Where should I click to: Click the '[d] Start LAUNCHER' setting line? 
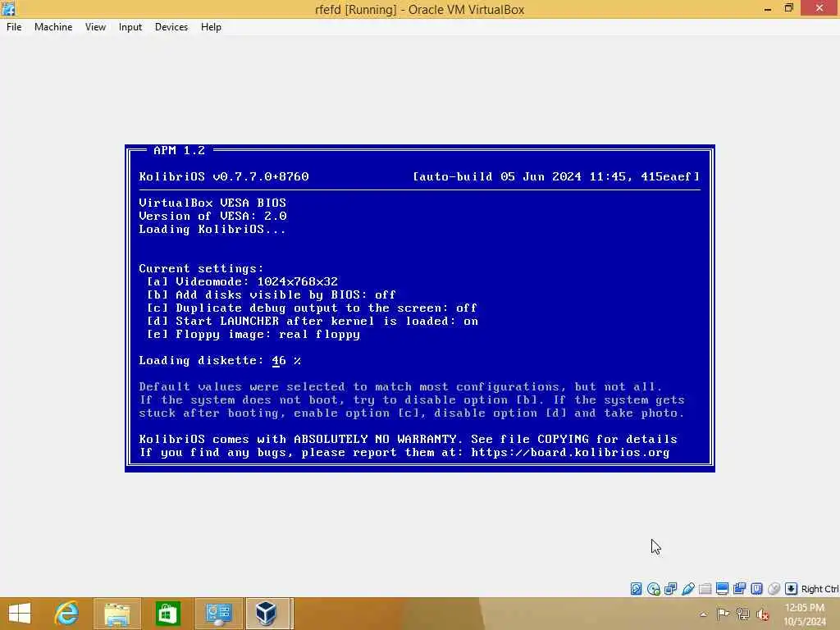tap(313, 321)
